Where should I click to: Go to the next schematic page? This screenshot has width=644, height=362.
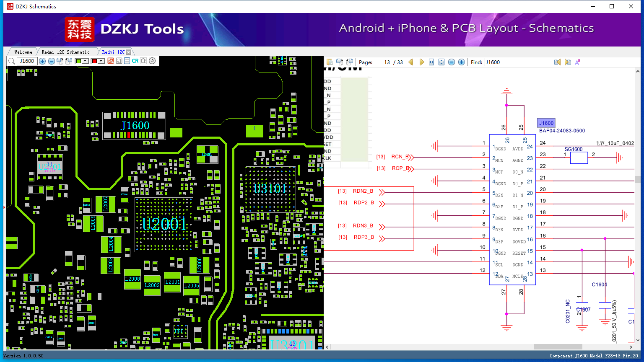(x=421, y=62)
